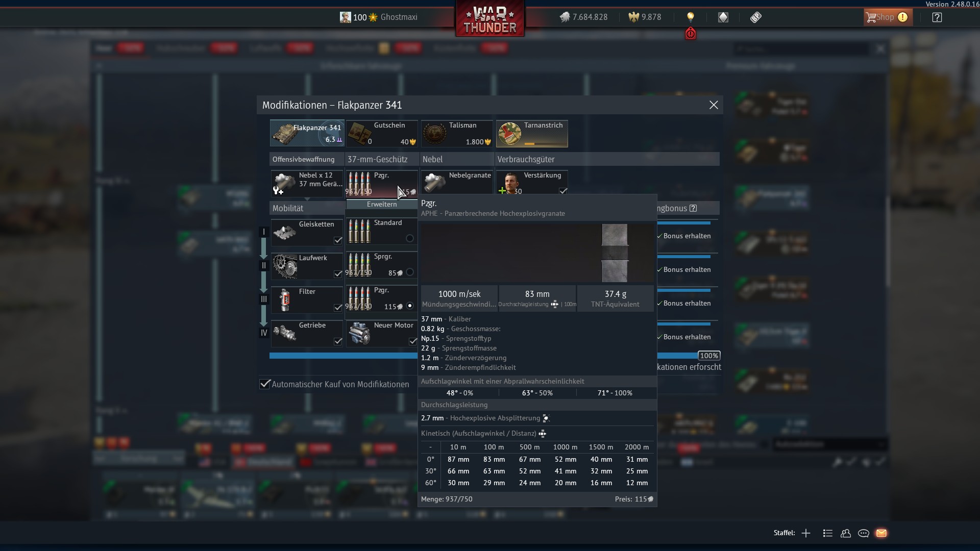Click the modifications research progress bar
This screenshot has width=980, height=551.
(x=344, y=356)
